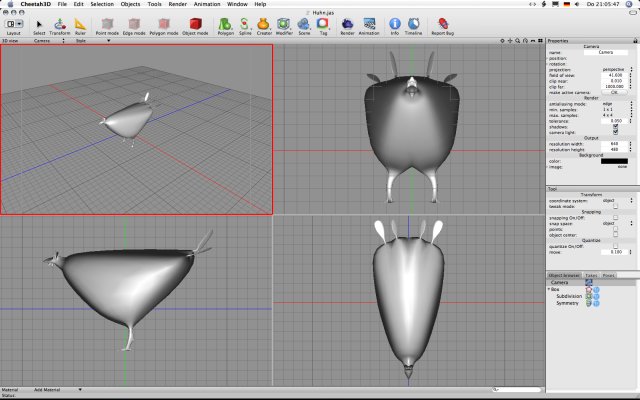Open the projection perspective dropdown
Viewport: 640px width, 400px height.
tap(617, 70)
